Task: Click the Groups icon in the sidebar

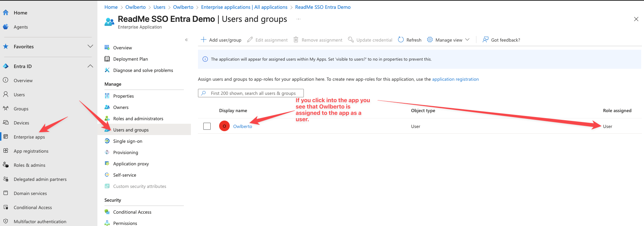Action: pyautogui.click(x=6, y=109)
